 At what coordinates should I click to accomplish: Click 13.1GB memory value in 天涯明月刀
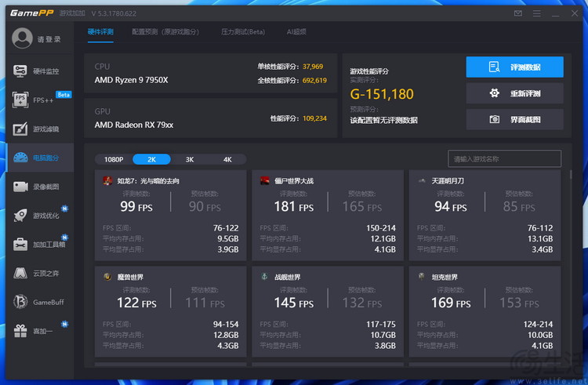click(540, 238)
